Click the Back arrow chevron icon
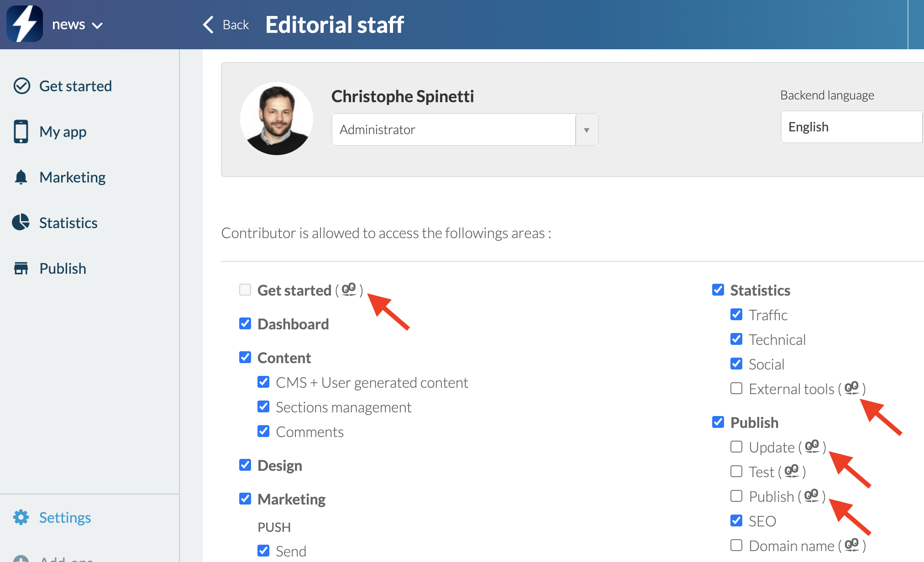 click(208, 25)
